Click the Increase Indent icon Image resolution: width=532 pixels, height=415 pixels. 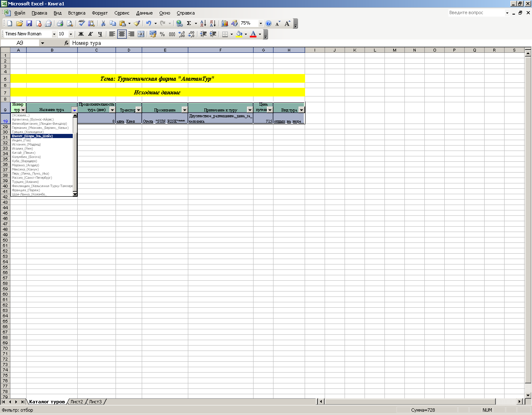pyautogui.click(x=213, y=34)
